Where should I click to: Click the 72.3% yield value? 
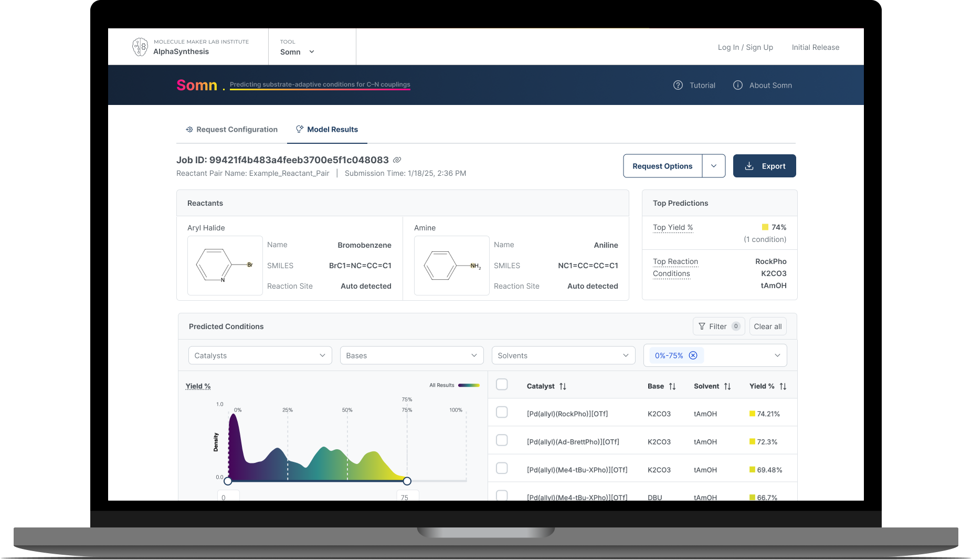click(767, 442)
